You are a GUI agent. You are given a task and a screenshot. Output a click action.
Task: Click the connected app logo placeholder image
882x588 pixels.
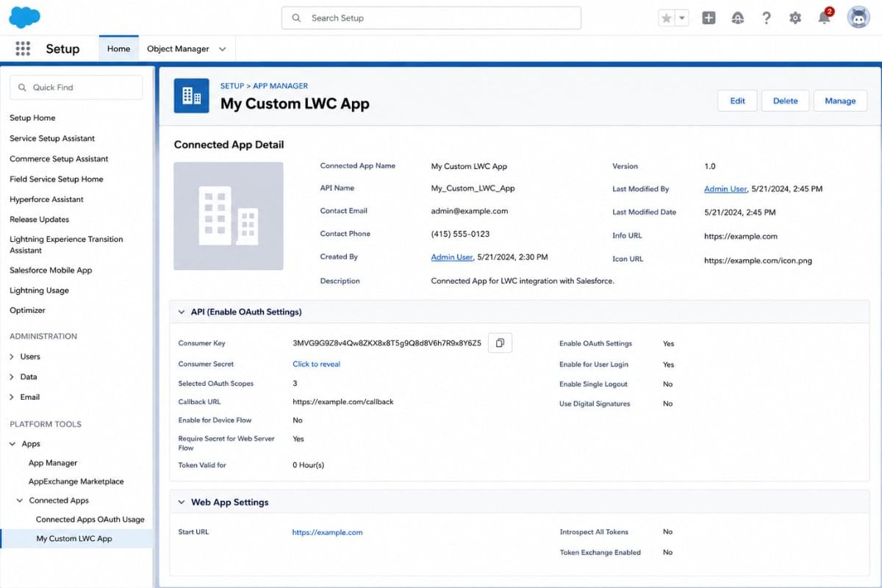(229, 216)
